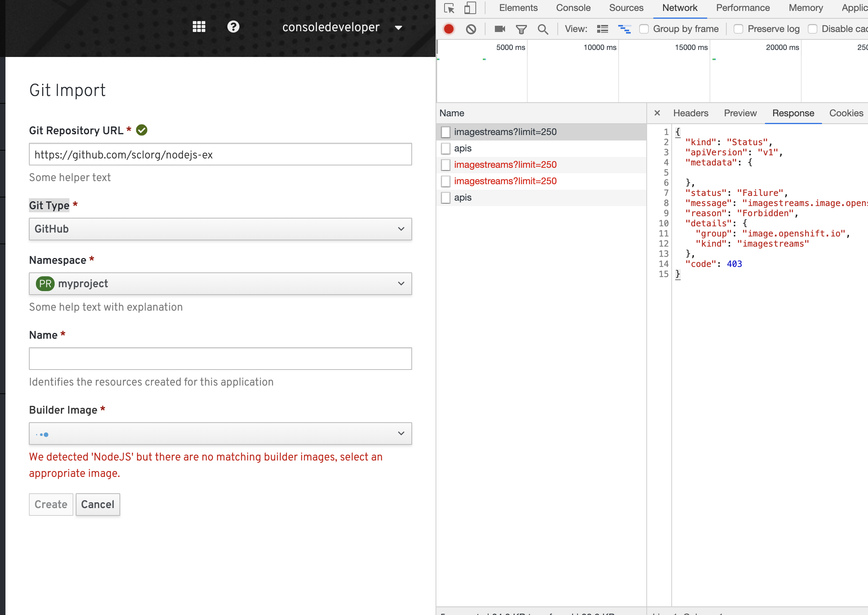Close the request details pane

657,113
